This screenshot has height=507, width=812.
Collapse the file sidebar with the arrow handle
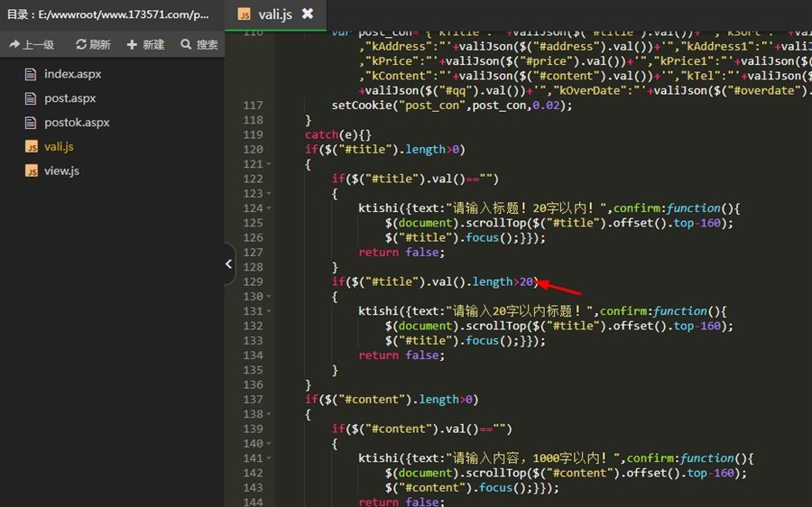pyautogui.click(x=228, y=264)
